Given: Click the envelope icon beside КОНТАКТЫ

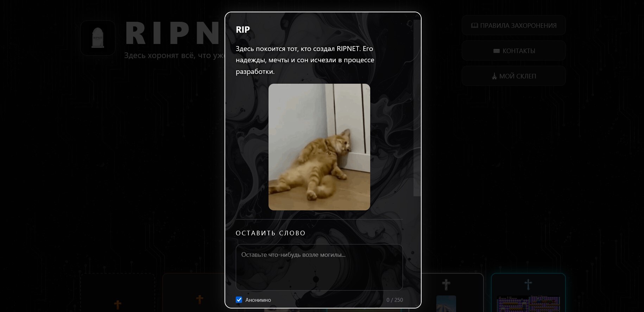Looking at the screenshot, I should pos(497,51).
